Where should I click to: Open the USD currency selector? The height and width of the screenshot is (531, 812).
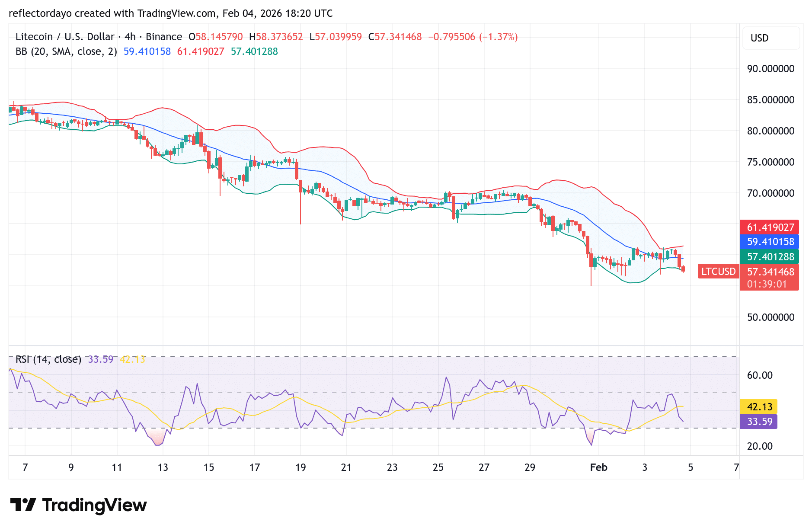click(x=760, y=38)
